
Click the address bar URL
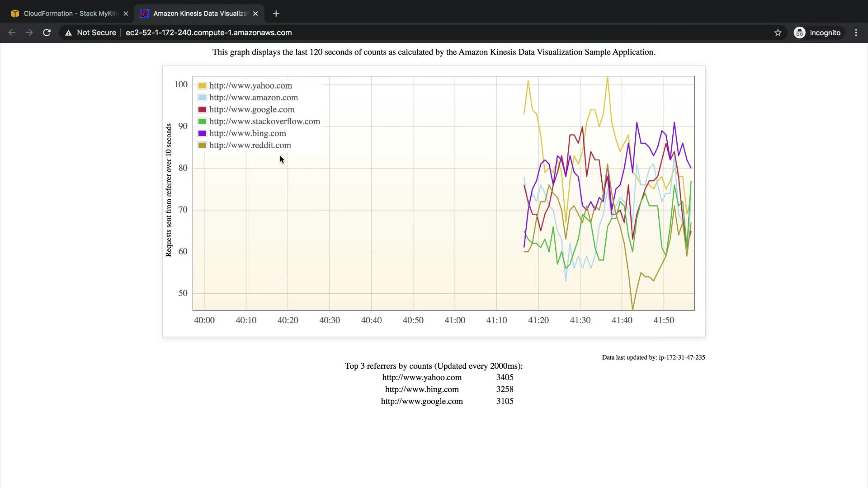click(208, 33)
